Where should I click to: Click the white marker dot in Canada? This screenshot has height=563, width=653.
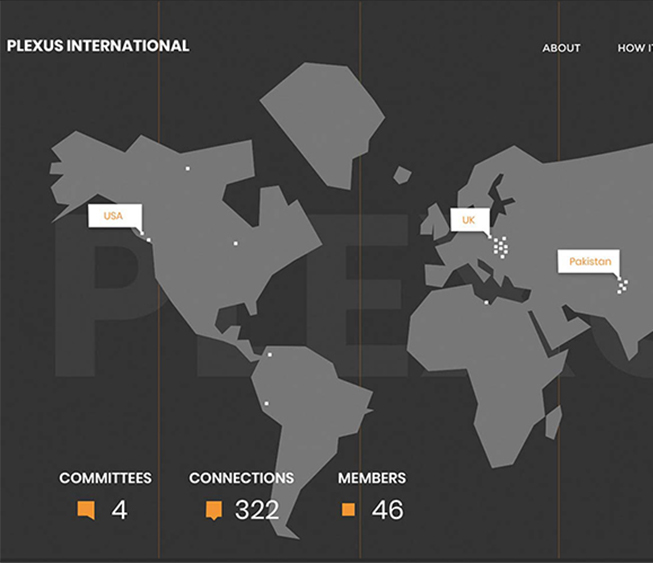[x=187, y=169]
